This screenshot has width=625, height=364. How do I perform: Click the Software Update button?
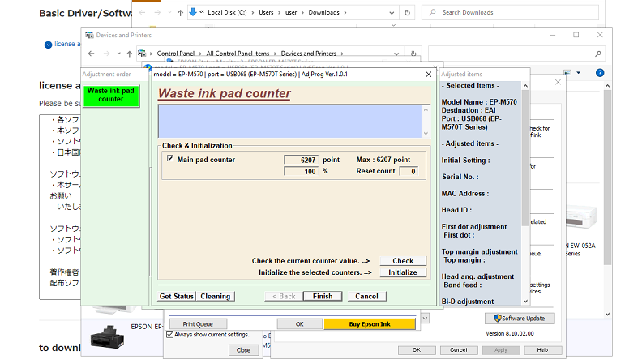click(x=520, y=318)
